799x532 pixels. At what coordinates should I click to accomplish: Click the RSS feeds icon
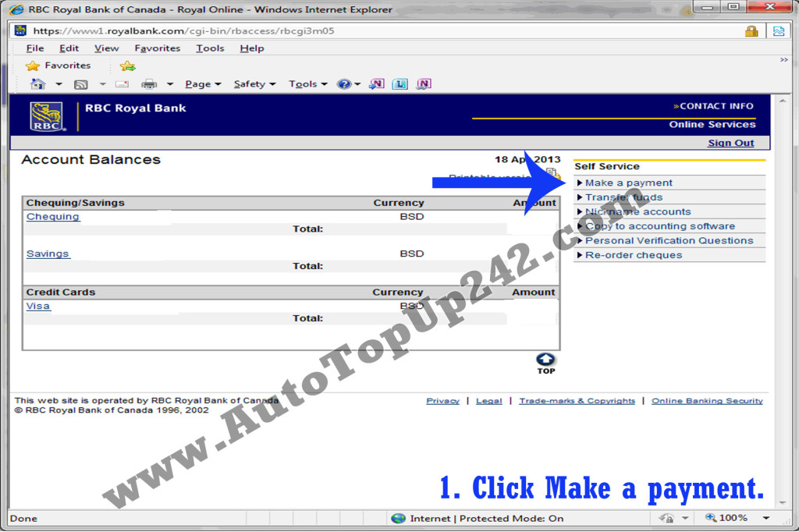[x=80, y=84]
